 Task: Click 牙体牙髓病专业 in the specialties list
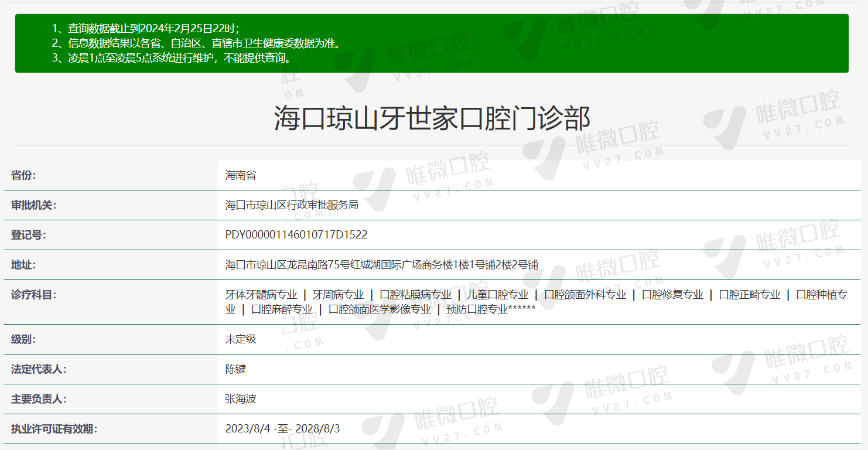coord(261,295)
